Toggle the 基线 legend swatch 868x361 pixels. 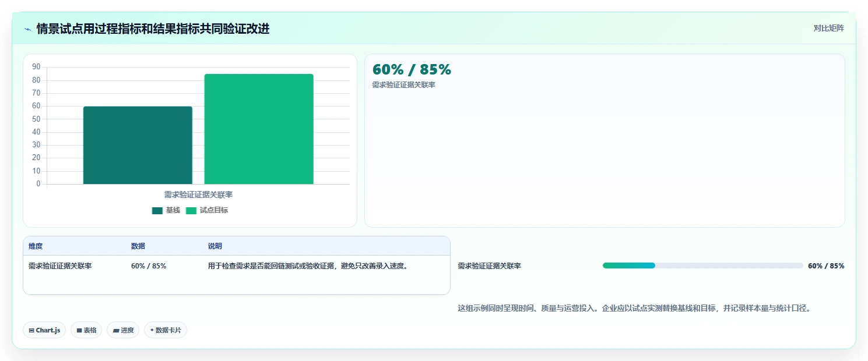coord(157,211)
